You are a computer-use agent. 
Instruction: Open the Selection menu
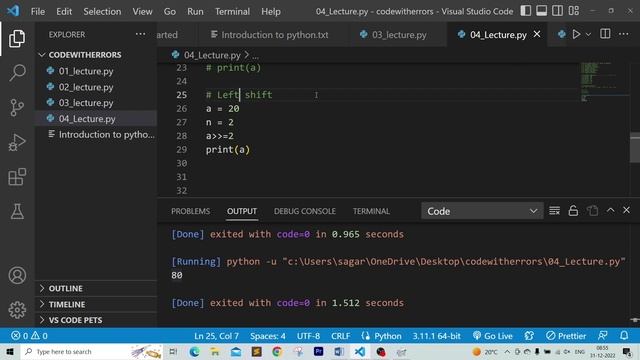pyautogui.click(x=102, y=11)
